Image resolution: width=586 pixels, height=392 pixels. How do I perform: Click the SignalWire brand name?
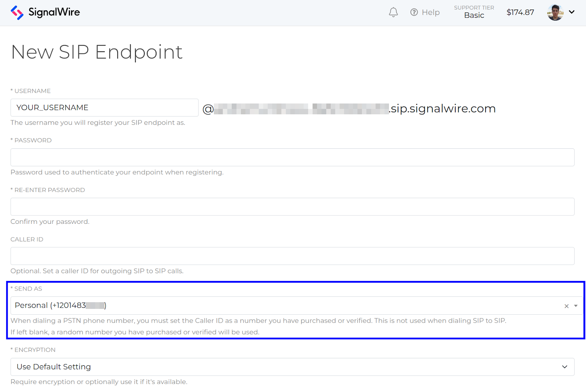click(x=54, y=12)
